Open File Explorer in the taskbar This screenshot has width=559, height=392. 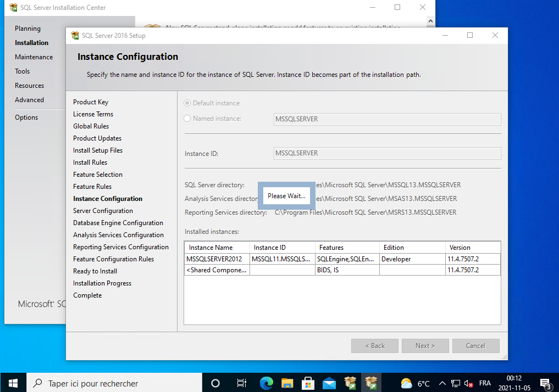pyautogui.click(x=287, y=383)
